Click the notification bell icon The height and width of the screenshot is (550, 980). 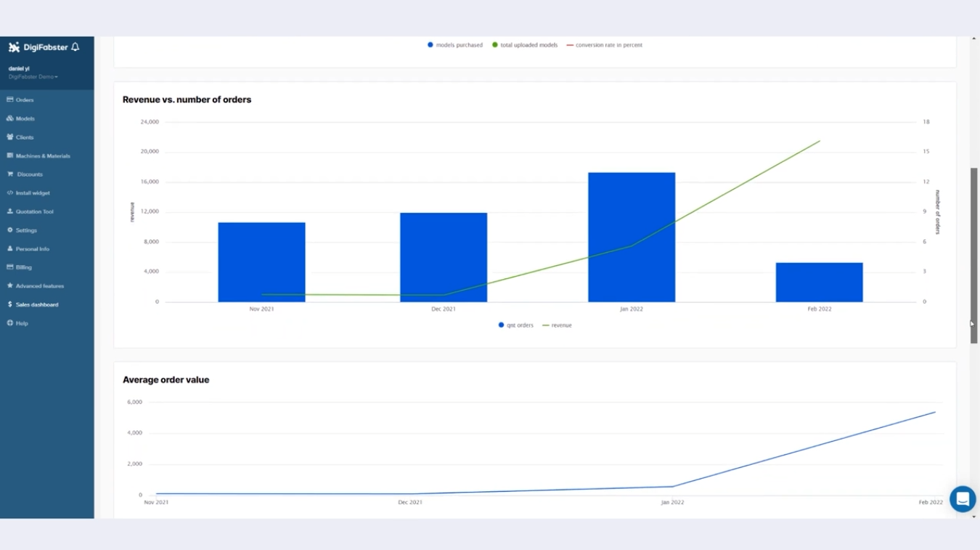[x=75, y=47]
